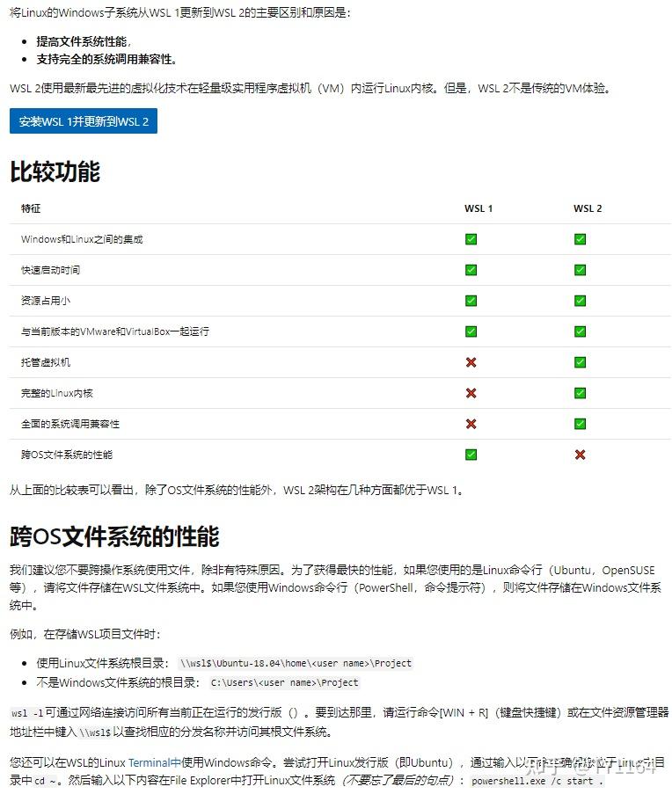The image size is (672, 794).
Task: Click WSL 1 red cross for 全面的系统调用兼容性
Action: coord(471,424)
